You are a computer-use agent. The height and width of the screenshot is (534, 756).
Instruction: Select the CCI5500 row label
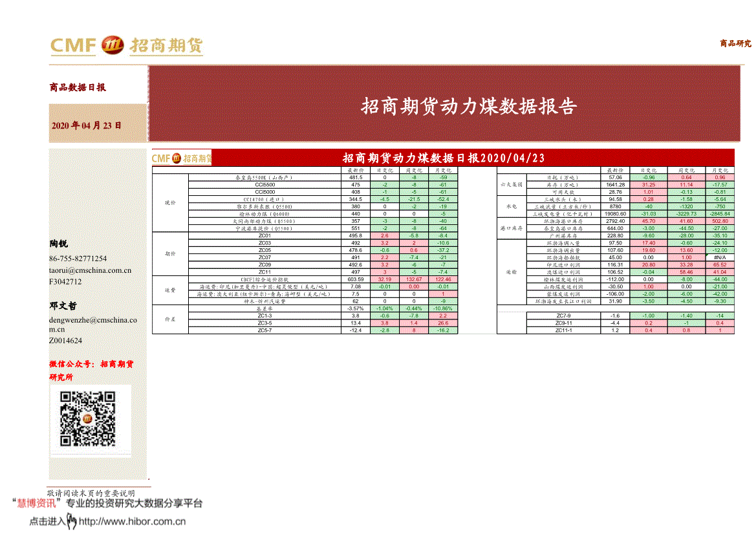coord(265,185)
